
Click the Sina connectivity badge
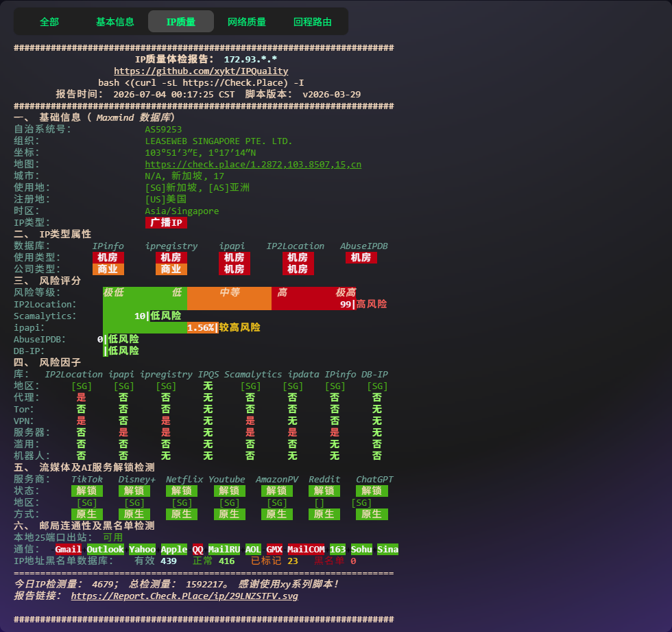[x=388, y=549]
